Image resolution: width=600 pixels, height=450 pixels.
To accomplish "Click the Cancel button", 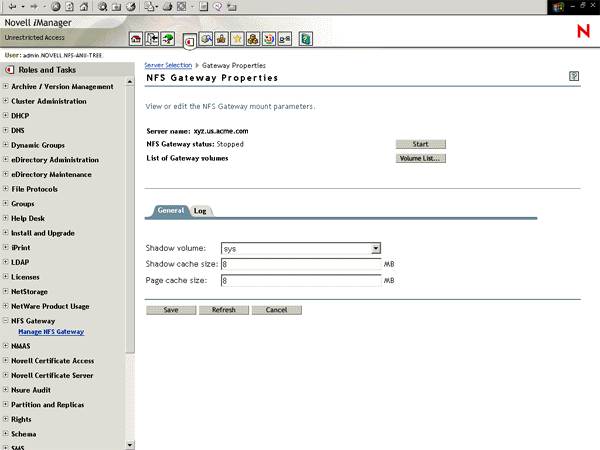I will coord(277,310).
